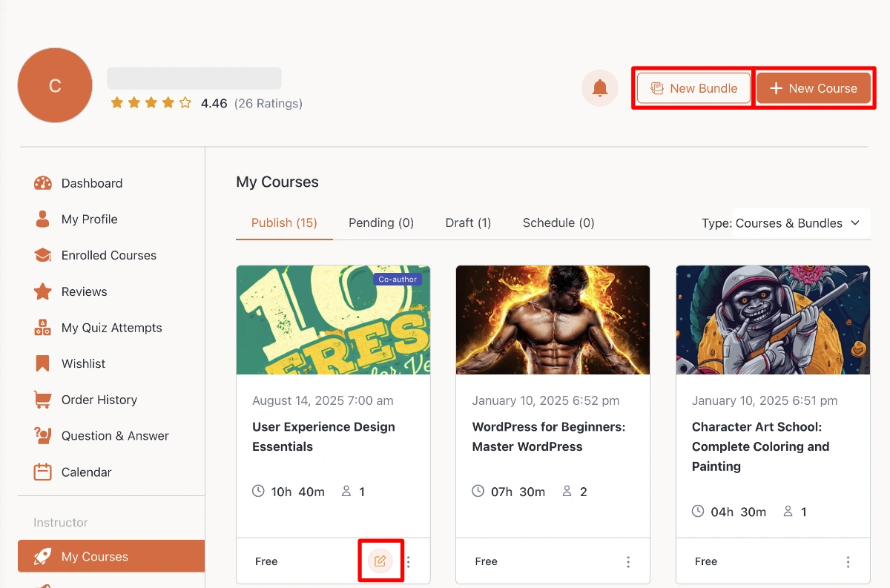
Task: Click the notification bell
Action: point(599,87)
